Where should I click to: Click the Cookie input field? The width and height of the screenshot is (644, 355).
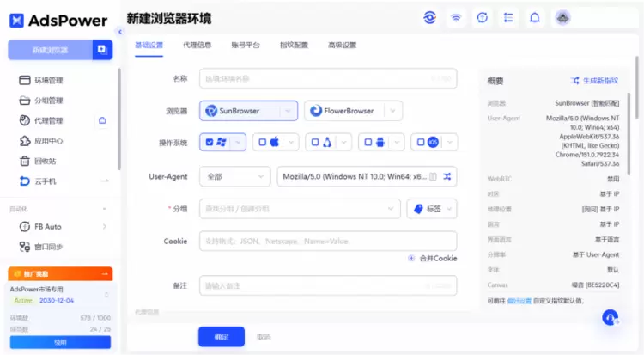328,241
